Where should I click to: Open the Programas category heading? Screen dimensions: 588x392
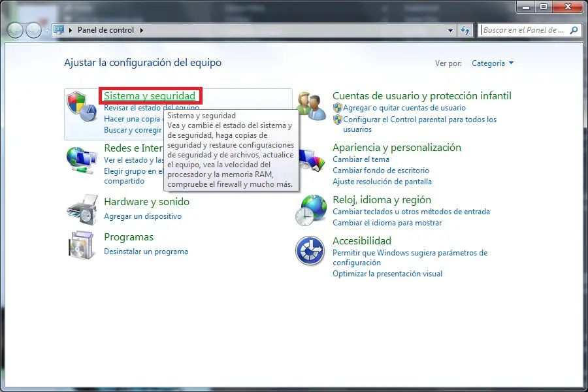pos(129,237)
